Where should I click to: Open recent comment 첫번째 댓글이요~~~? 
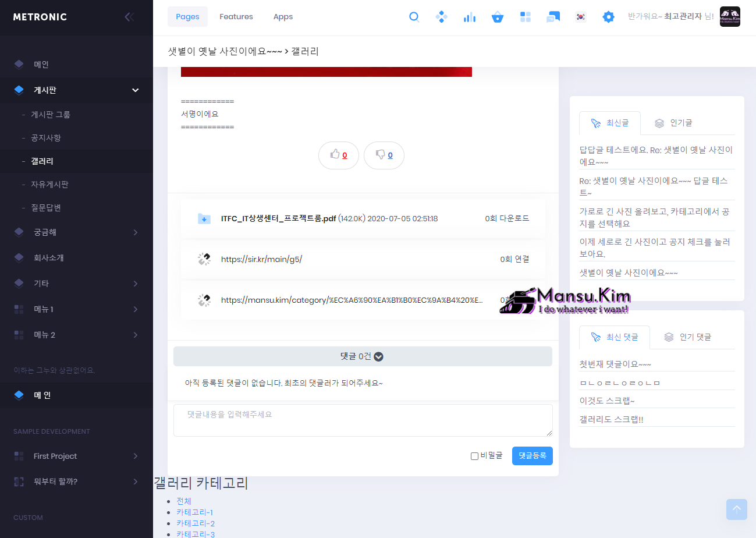pos(616,364)
